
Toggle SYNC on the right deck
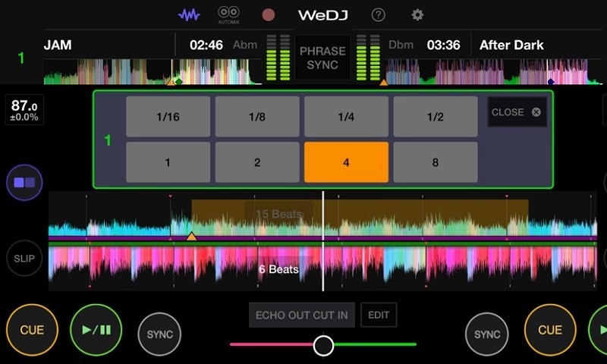click(x=486, y=334)
